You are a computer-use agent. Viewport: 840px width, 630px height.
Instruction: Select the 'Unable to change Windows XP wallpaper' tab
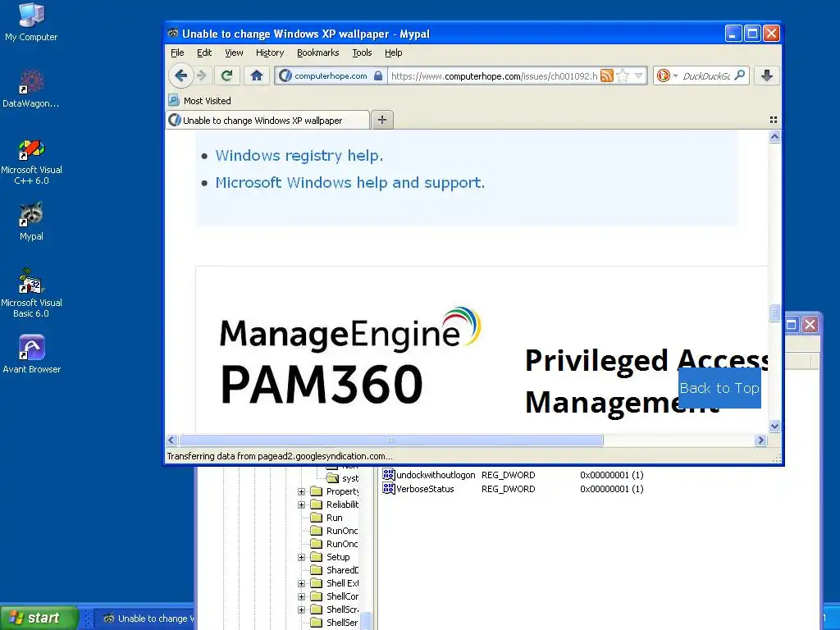point(268,120)
